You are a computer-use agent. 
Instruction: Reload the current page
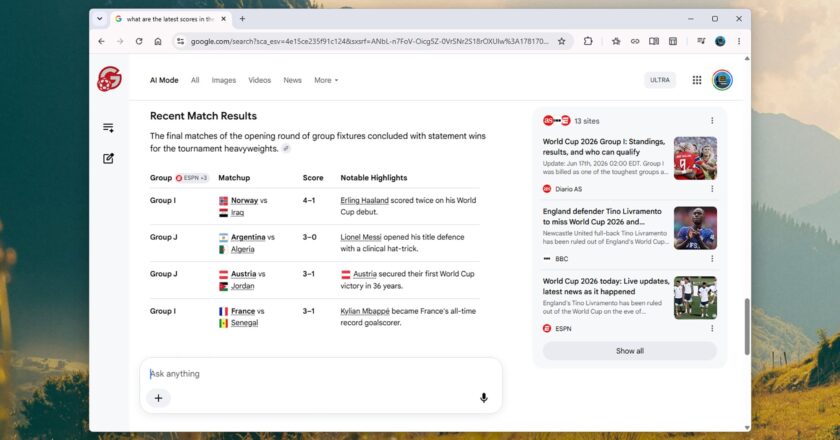click(x=139, y=41)
